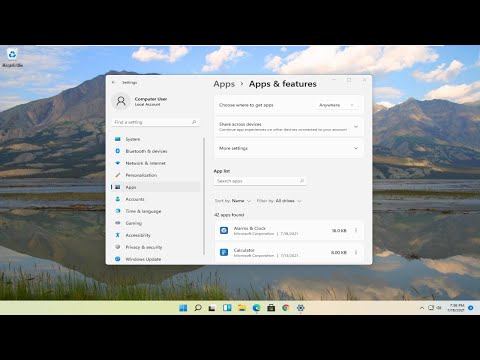Click the Find a setting search field
The width and height of the screenshot is (480, 360).
pyautogui.click(x=156, y=122)
